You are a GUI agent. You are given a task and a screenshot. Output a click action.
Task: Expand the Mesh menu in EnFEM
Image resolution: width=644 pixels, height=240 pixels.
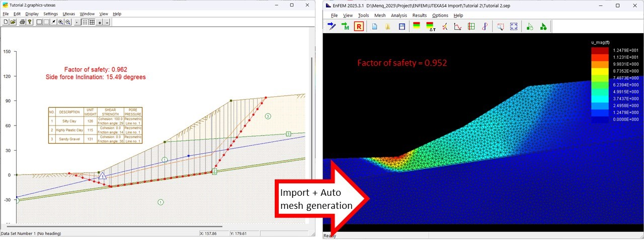click(x=380, y=16)
